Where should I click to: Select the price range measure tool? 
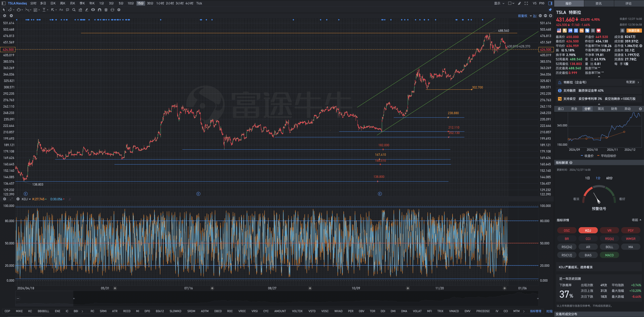pyautogui.click(x=44, y=10)
